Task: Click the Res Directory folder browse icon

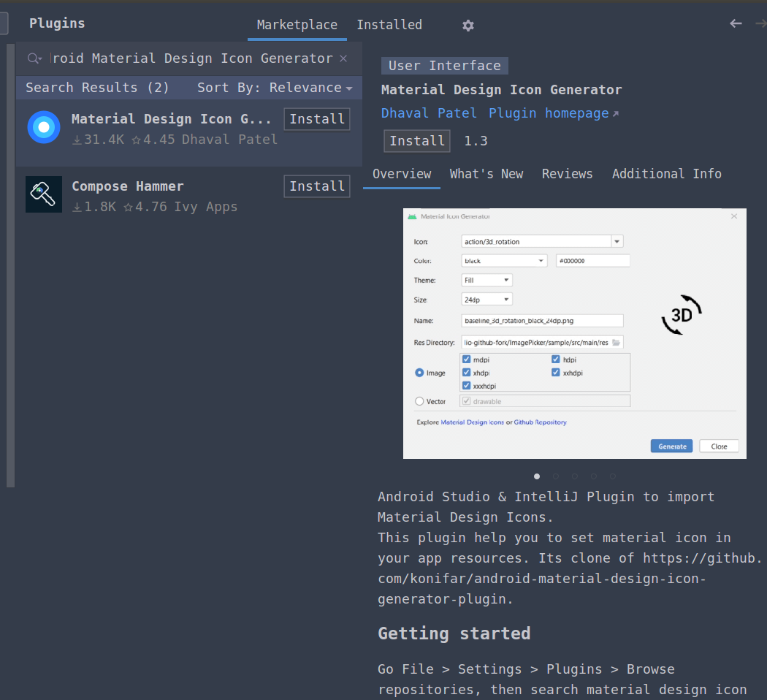Action: coord(617,343)
